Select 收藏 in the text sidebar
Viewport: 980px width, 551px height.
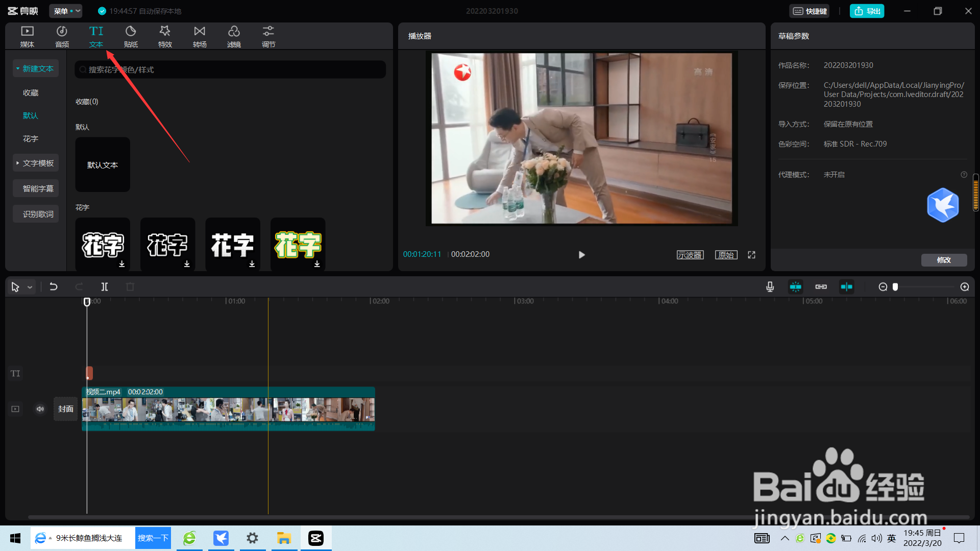31,92
